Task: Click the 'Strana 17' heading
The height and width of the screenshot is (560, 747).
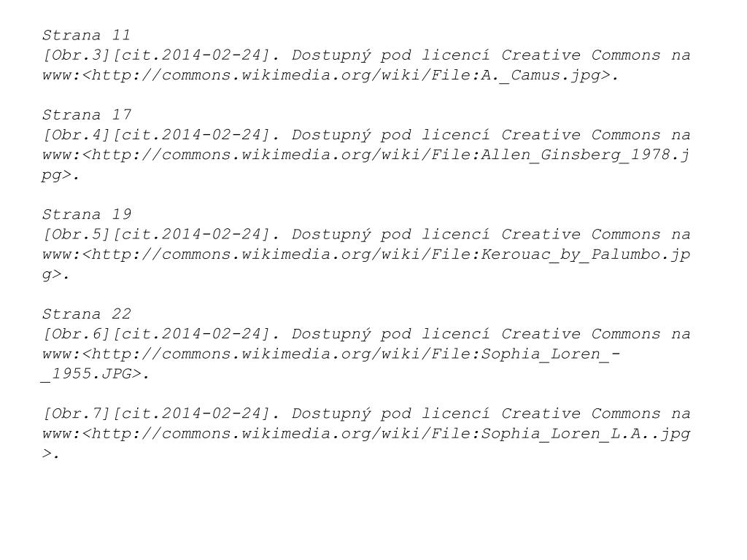Action: point(86,114)
